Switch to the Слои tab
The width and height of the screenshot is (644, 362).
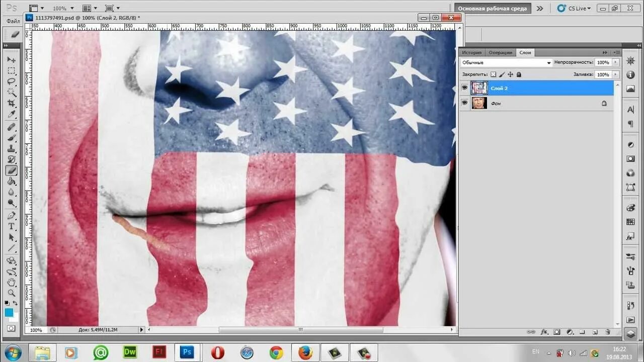pyautogui.click(x=525, y=52)
